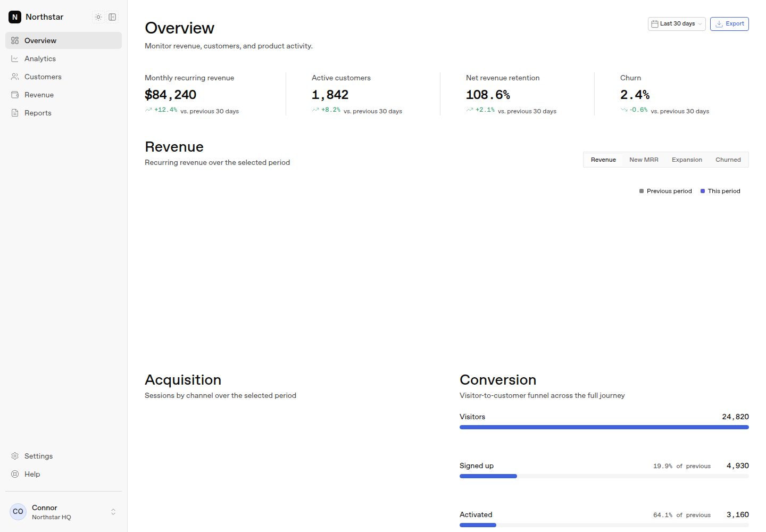Click the +12.4% trend up arrow icon
Viewport: 766px width, 532px height.
click(x=148, y=110)
